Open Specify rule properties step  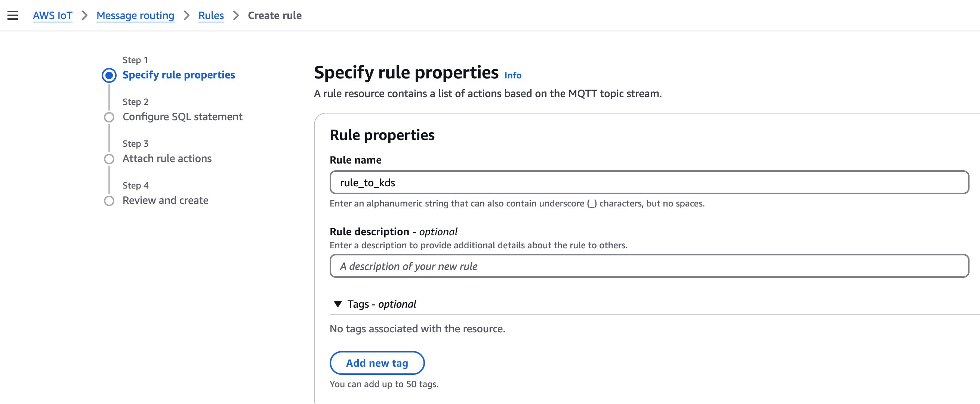pos(178,75)
